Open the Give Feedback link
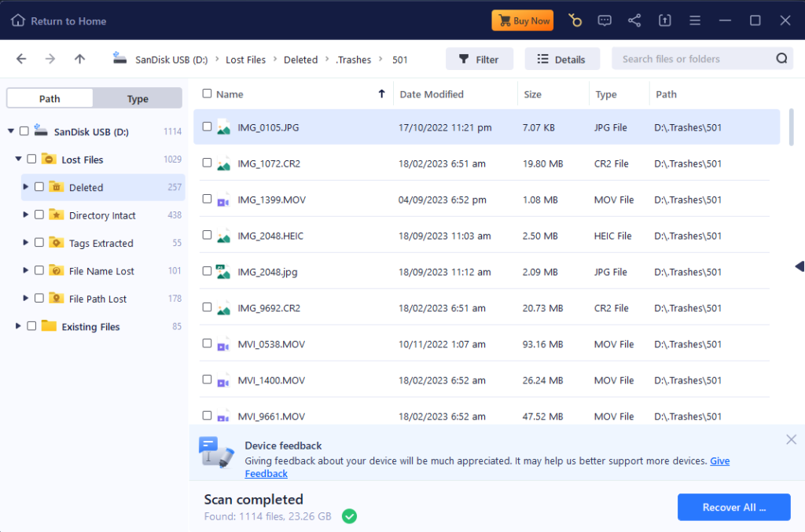Viewport: 805px width, 532px height. [266, 473]
